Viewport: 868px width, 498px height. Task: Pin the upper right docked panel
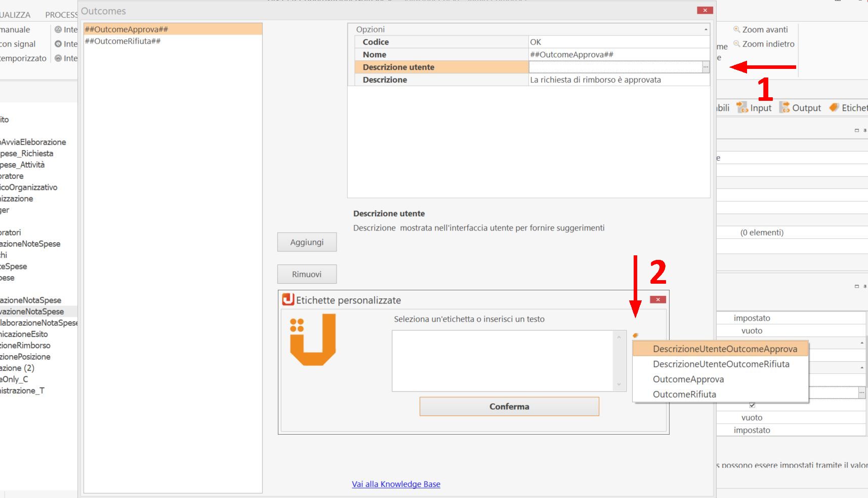click(x=864, y=130)
